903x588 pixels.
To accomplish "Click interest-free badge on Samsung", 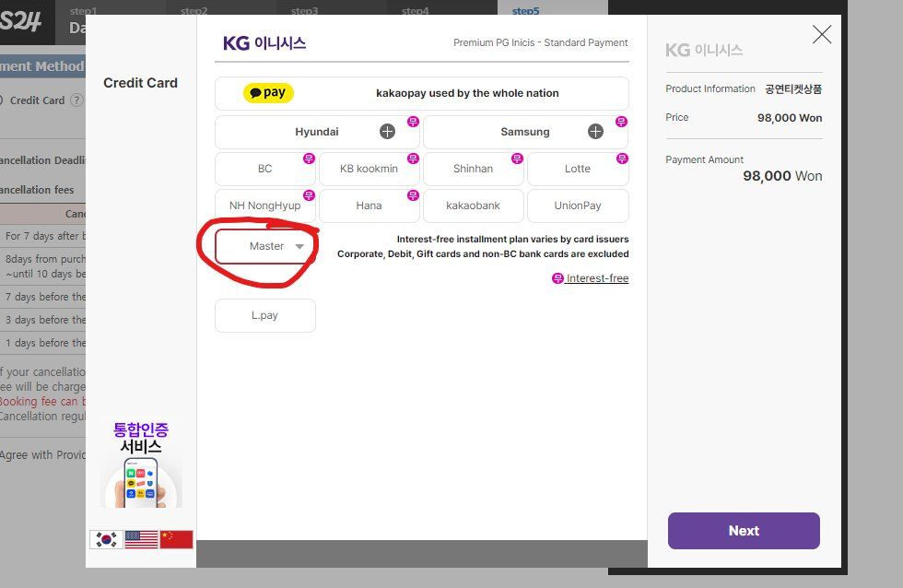I will [x=621, y=122].
